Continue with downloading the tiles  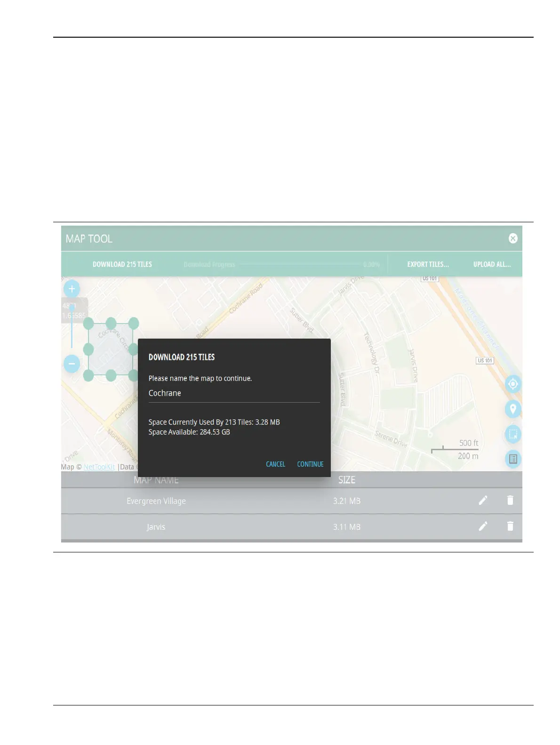coord(310,464)
